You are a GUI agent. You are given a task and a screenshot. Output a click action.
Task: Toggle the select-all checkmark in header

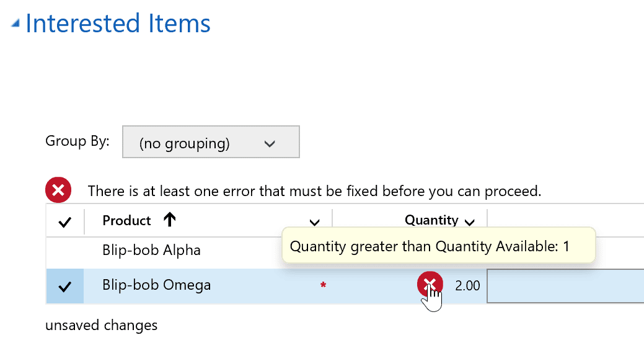(x=65, y=222)
